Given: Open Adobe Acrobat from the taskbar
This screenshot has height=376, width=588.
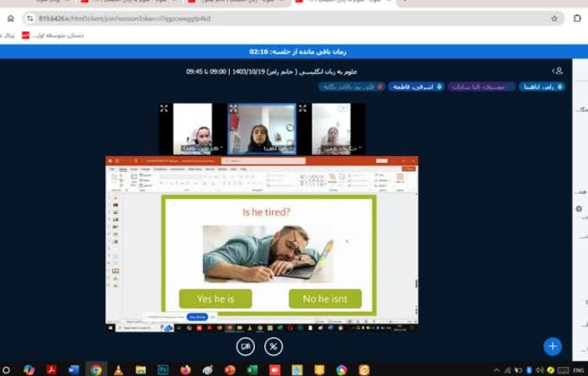Looking at the screenshot, I should click(x=52, y=370).
